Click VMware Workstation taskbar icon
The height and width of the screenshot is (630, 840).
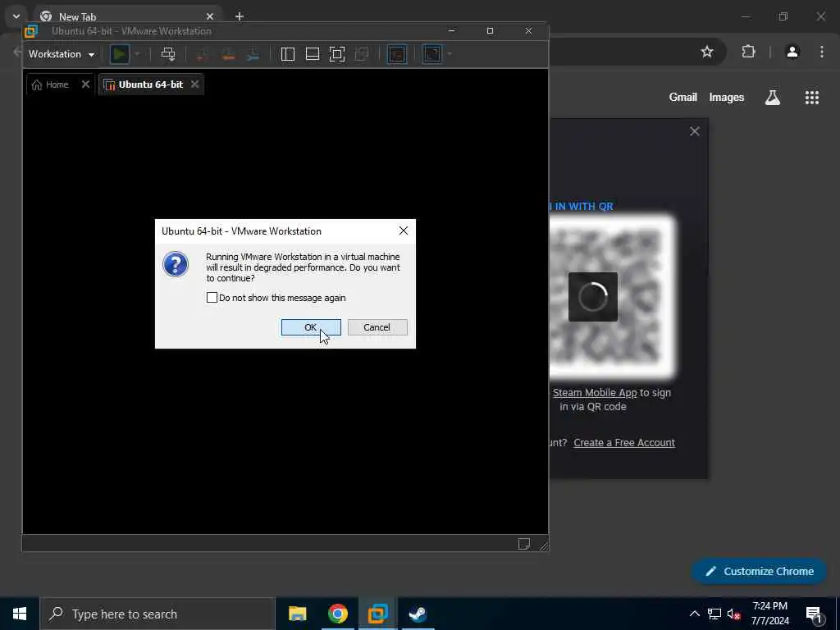[377, 614]
